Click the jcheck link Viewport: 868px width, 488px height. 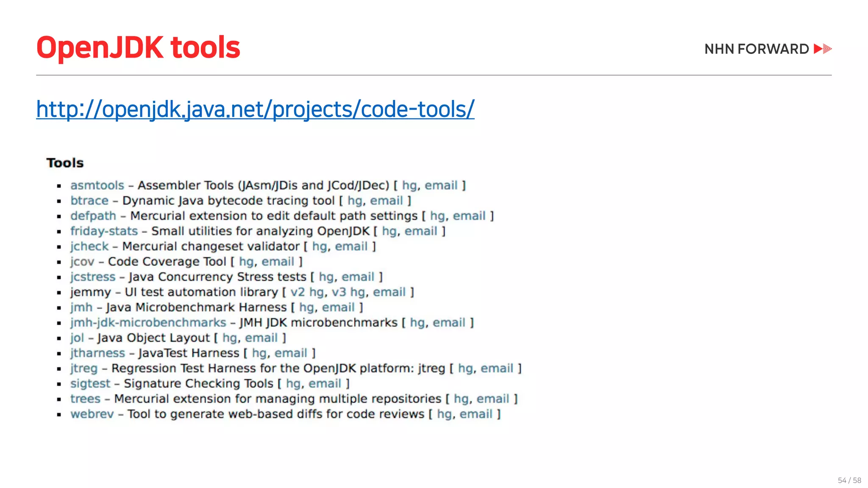coord(89,247)
